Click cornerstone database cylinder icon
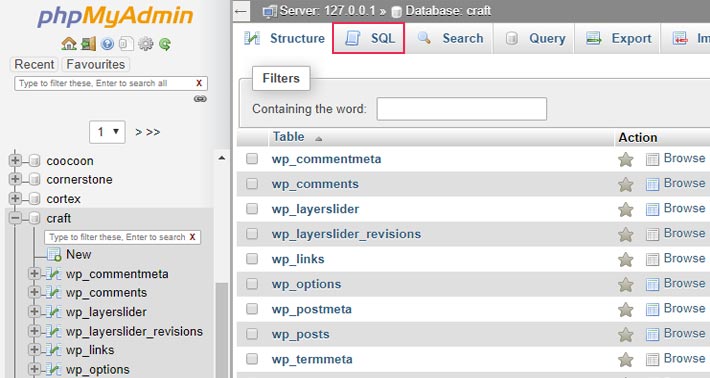 click(34, 180)
